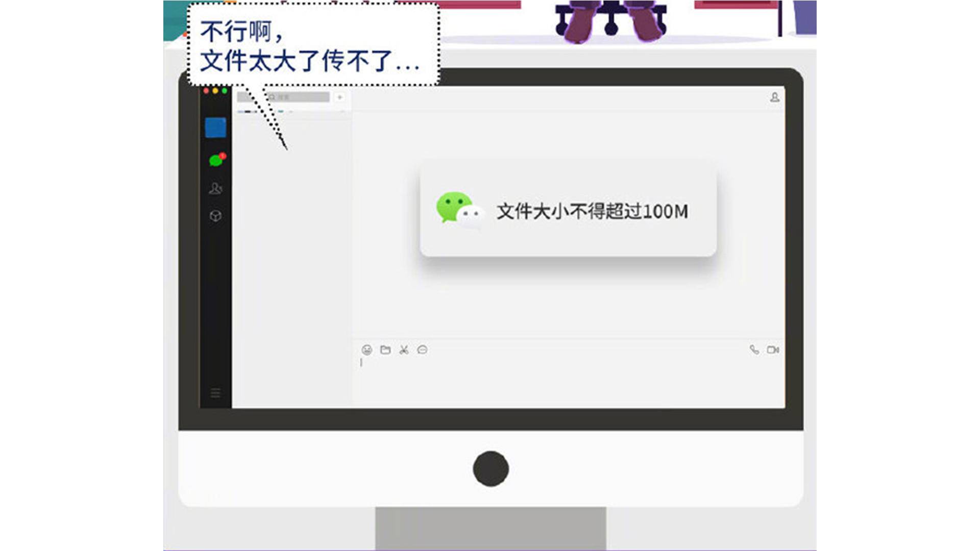The width and height of the screenshot is (980, 551).
Task: Select the screenshot scissors tool
Action: (x=404, y=350)
